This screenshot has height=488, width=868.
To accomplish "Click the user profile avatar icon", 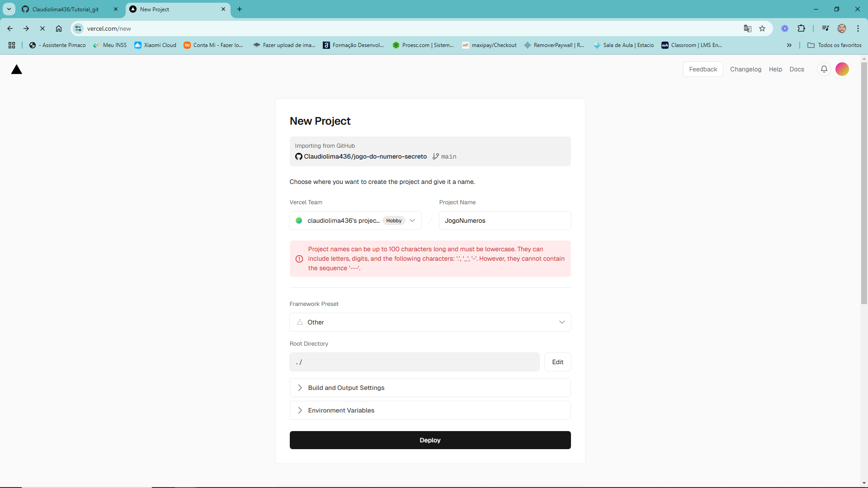I will 842,69.
